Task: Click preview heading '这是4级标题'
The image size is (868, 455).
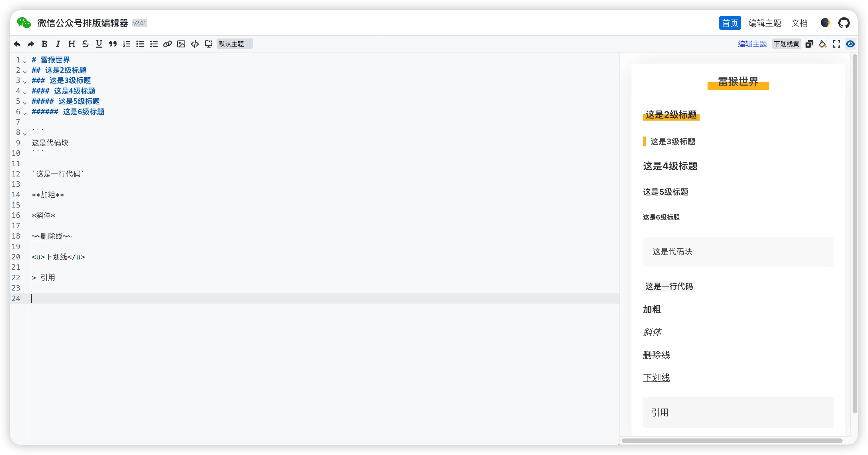Action: (x=670, y=166)
